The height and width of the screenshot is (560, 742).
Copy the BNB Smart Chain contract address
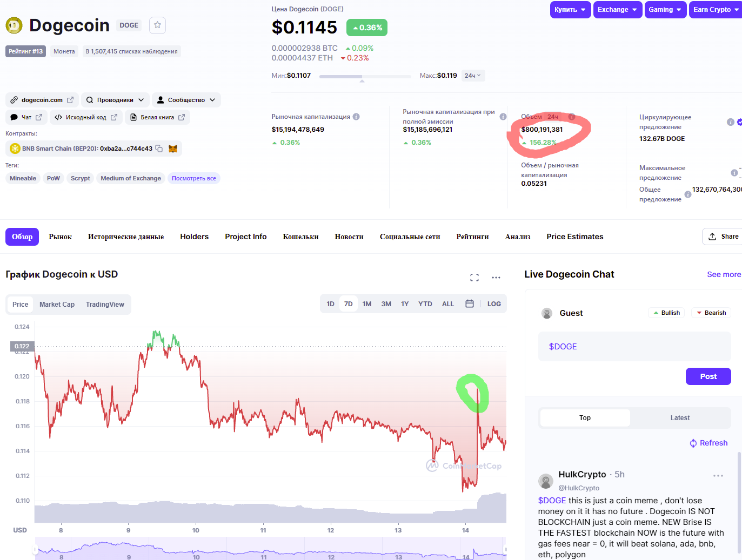[x=159, y=149]
